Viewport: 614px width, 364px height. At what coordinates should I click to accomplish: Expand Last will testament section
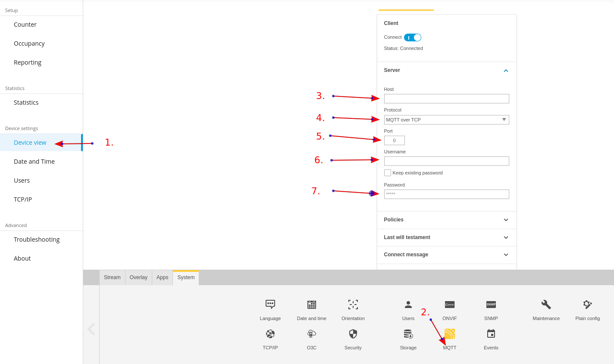coord(446,237)
